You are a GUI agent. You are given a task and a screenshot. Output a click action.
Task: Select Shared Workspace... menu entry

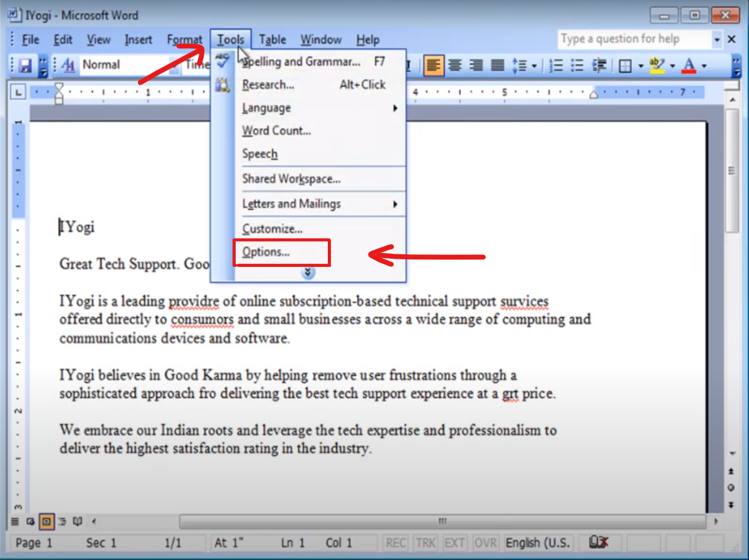pos(320,179)
